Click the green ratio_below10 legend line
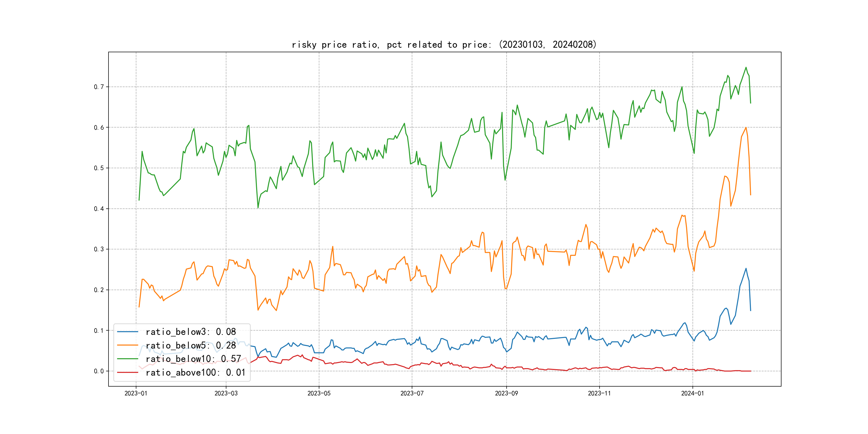This screenshot has width=868, height=434. pyautogui.click(x=127, y=359)
